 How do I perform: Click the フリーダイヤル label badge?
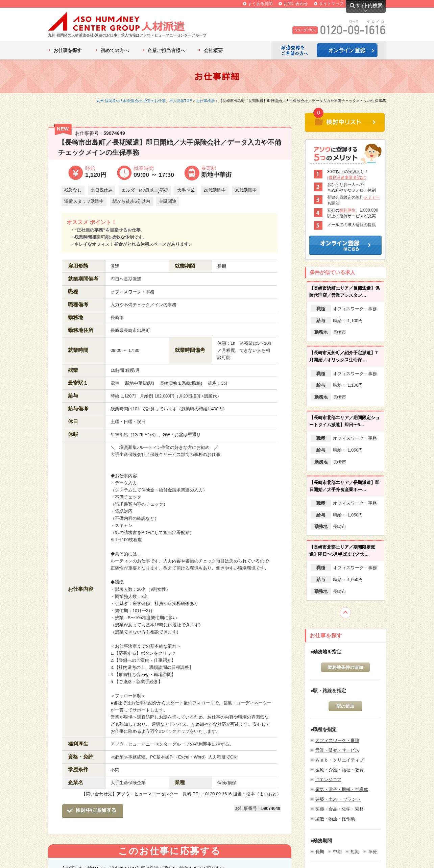click(305, 30)
